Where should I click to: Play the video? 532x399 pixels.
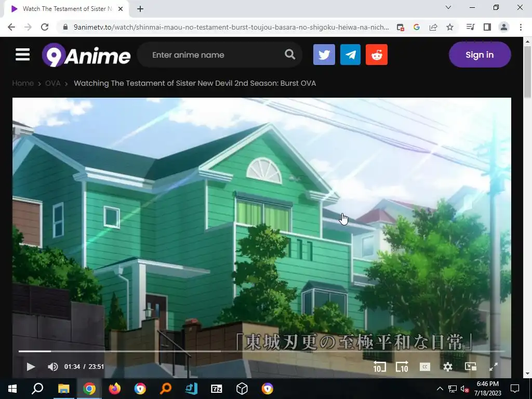tap(31, 366)
